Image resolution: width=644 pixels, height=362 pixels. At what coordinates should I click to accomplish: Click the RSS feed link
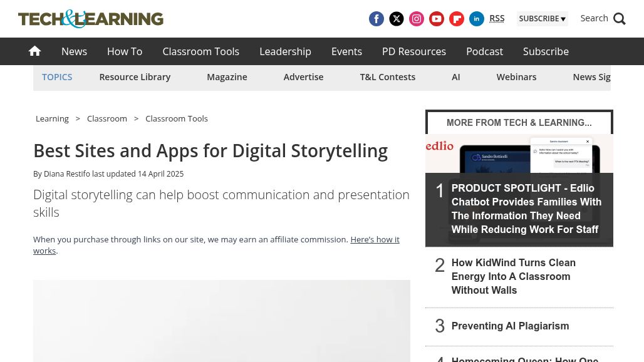pyautogui.click(x=497, y=19)
